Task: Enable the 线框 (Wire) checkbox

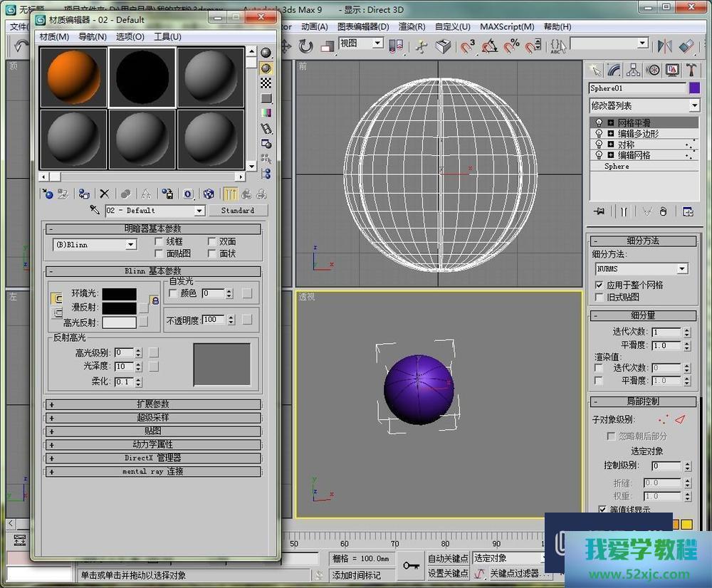Action: pos(159,242)
